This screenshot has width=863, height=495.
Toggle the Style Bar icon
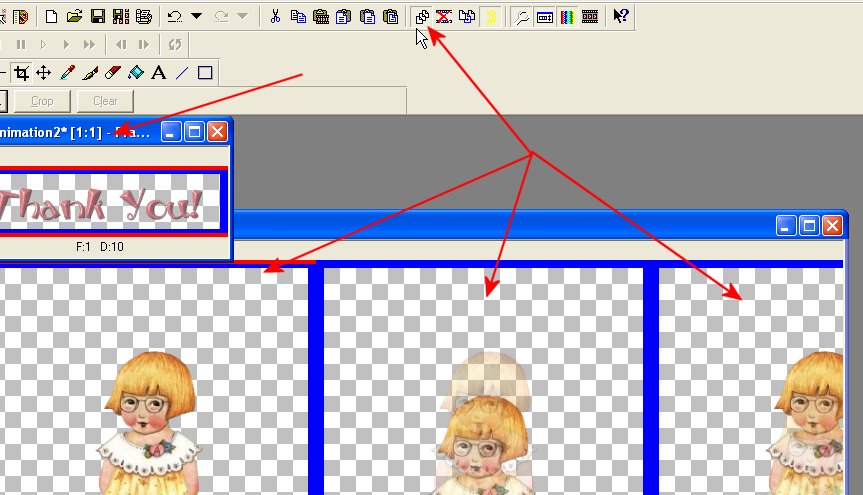(x=544, y=17)
